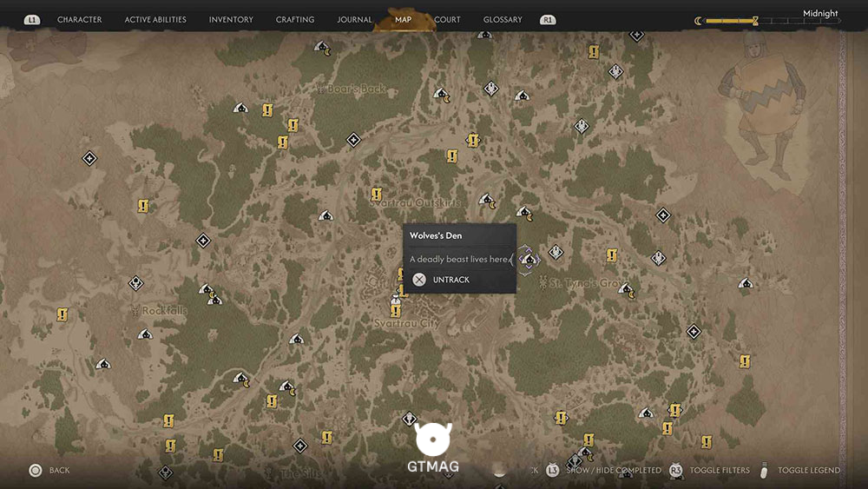
Task: Switch to the Glossary tab
Action: click(x=503, y=19)
